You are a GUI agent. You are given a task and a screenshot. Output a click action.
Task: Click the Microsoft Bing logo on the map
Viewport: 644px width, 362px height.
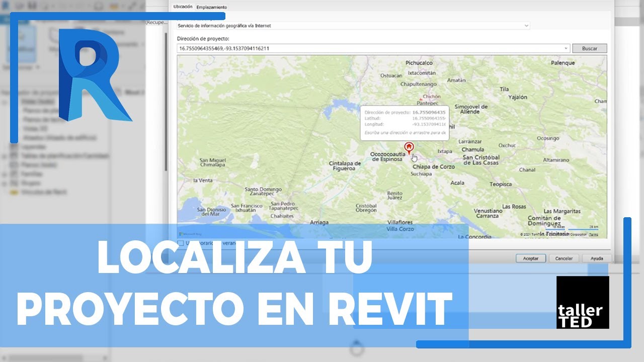pos(190,234)
